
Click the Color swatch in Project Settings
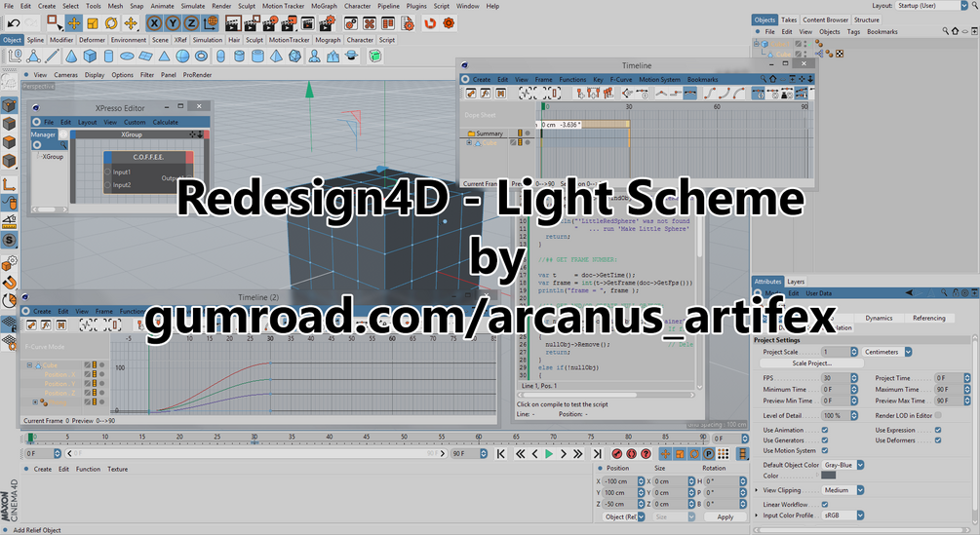tap(828, 476)
